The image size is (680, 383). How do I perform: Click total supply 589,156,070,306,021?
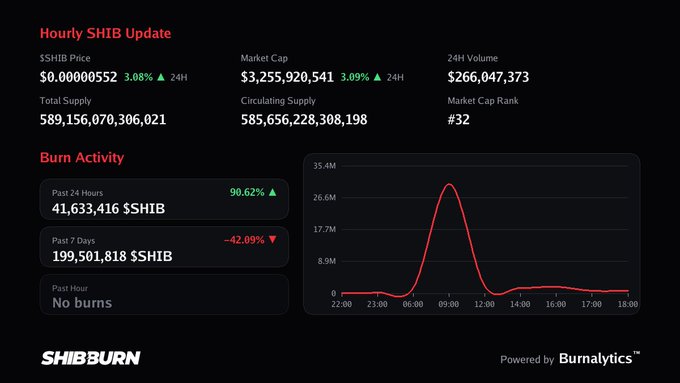click(103, 120)
